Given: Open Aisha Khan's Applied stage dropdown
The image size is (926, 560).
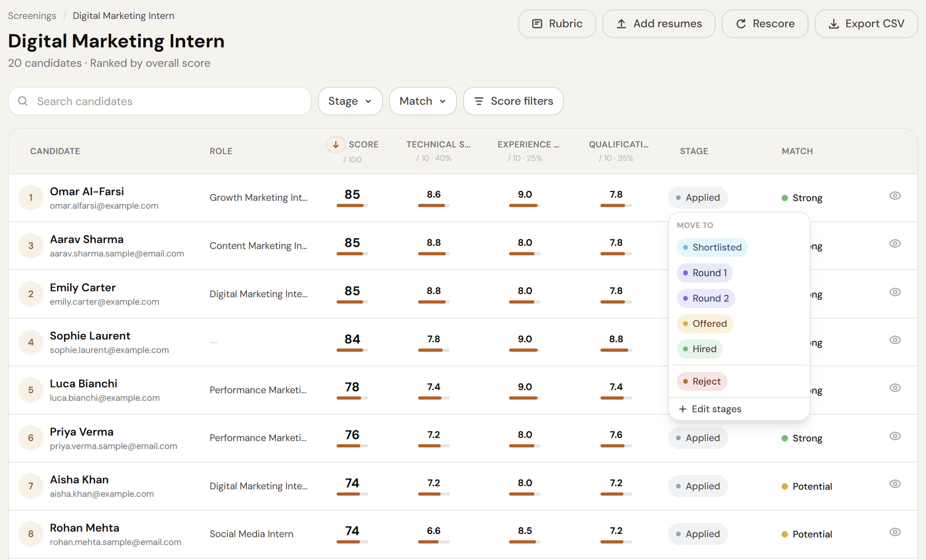Looking at the screenshot, I should [x=698, y=486].
